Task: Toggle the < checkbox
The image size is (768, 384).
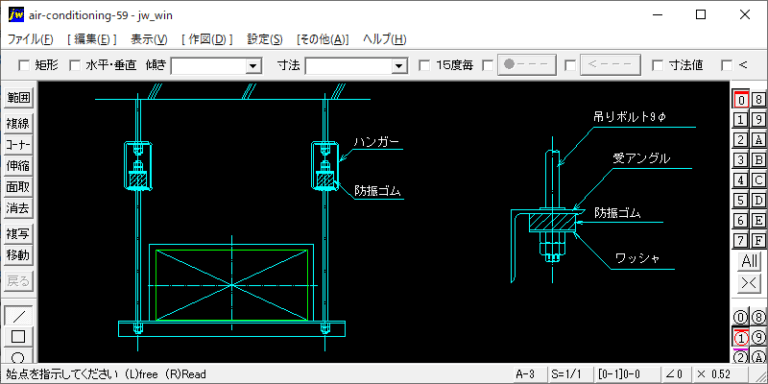Action: [727, 65]
